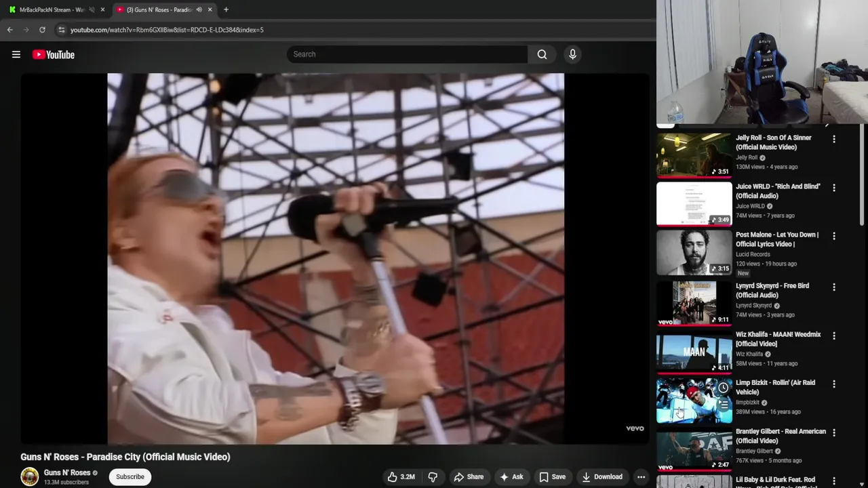Close the Guns N' Roses tab

(210, 9)
